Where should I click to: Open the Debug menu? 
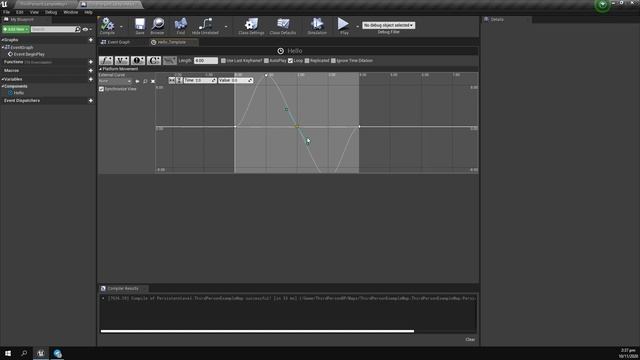tap(51, 12)
